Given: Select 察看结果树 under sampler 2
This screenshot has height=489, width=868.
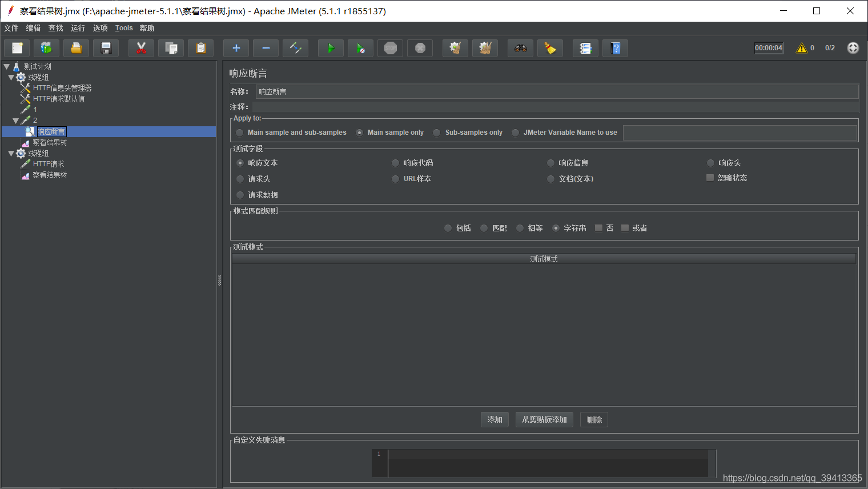Looking at the screenshot, I should click(50, 142).
